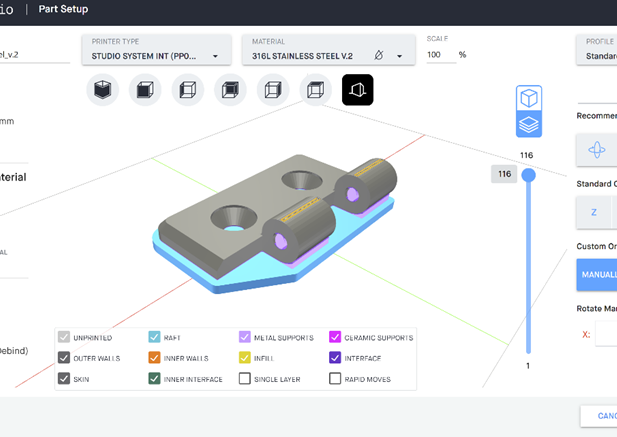Switch to 3D model view cube icon
This screenshot has height=437, width=617.
click(529, 100)
